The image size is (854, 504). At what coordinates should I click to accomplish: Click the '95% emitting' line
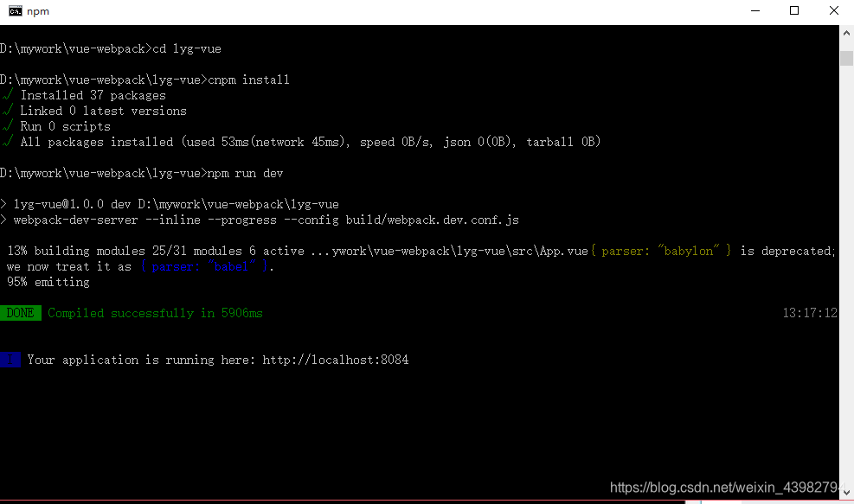coord(48,282)
